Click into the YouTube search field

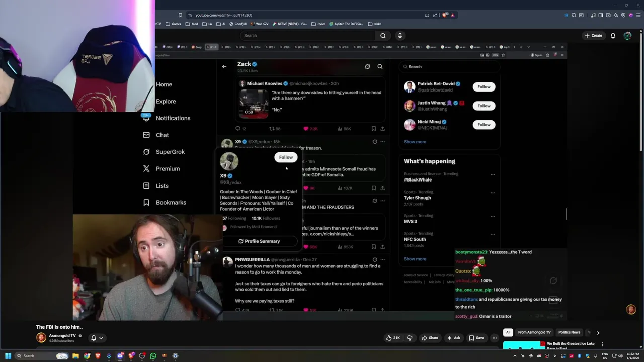[x=307, y=36]
